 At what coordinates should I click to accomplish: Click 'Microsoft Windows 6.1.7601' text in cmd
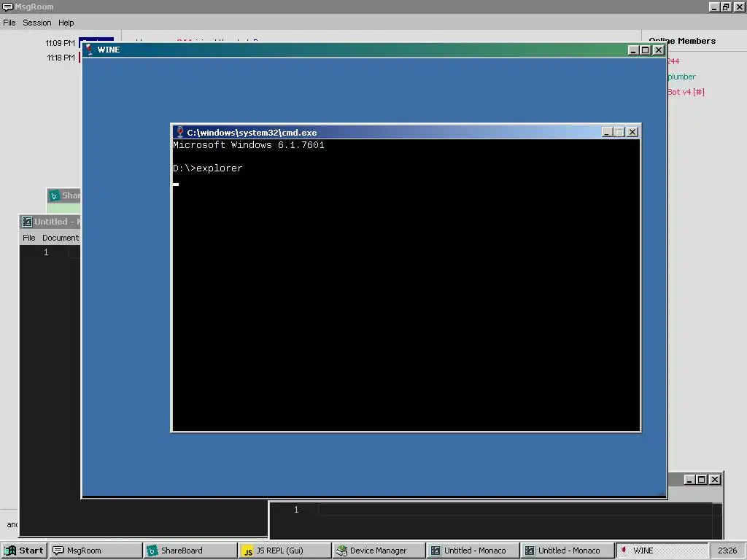click(249, 145)
